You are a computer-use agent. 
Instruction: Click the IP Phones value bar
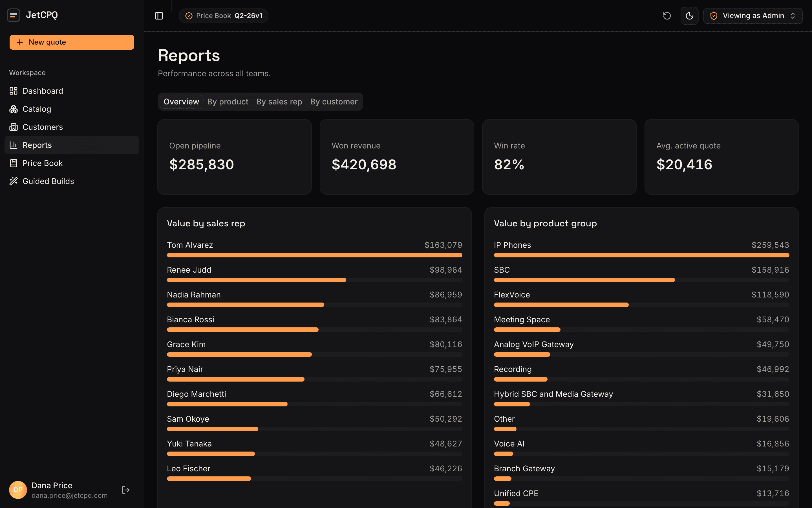(641, 255)
